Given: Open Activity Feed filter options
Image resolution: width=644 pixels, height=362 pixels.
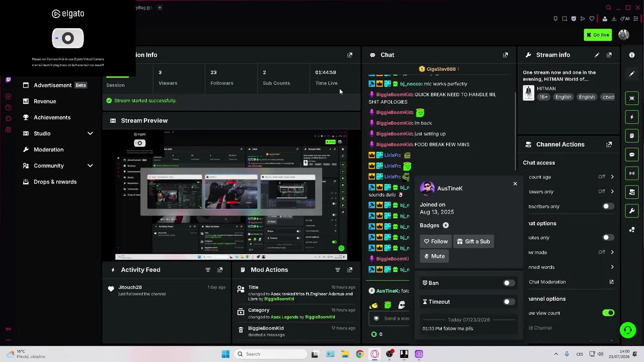Looking at the screenshot, I should click(x=208, y=270).
